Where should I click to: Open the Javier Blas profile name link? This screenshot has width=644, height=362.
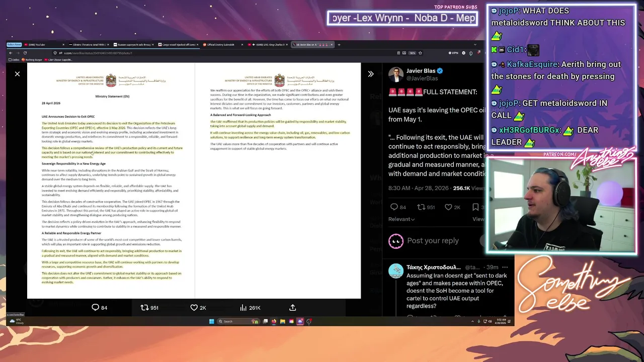(421, 71)
